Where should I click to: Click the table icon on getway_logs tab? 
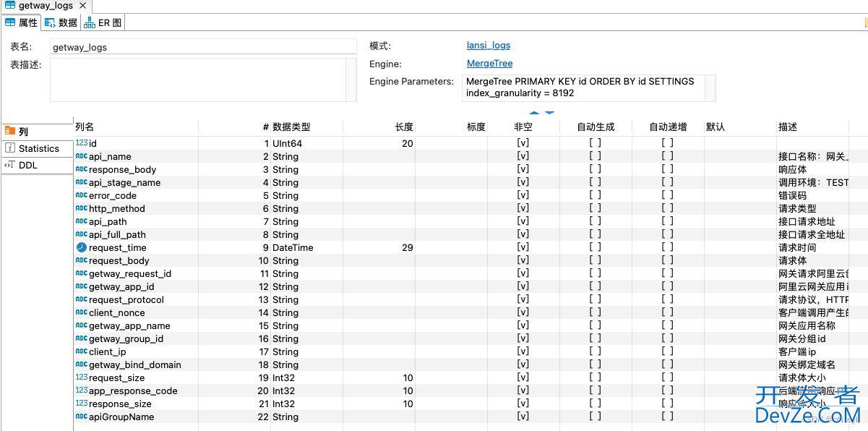click(9, 6)
